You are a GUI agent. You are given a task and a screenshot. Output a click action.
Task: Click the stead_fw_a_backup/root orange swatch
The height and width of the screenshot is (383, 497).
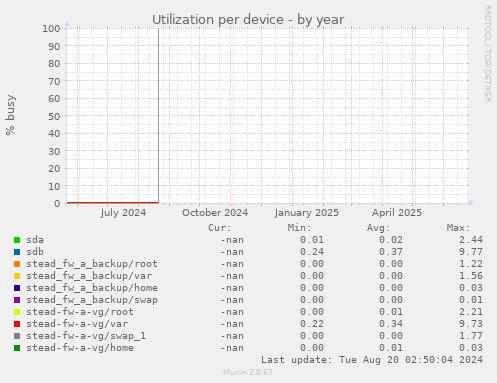click(17, 264)
